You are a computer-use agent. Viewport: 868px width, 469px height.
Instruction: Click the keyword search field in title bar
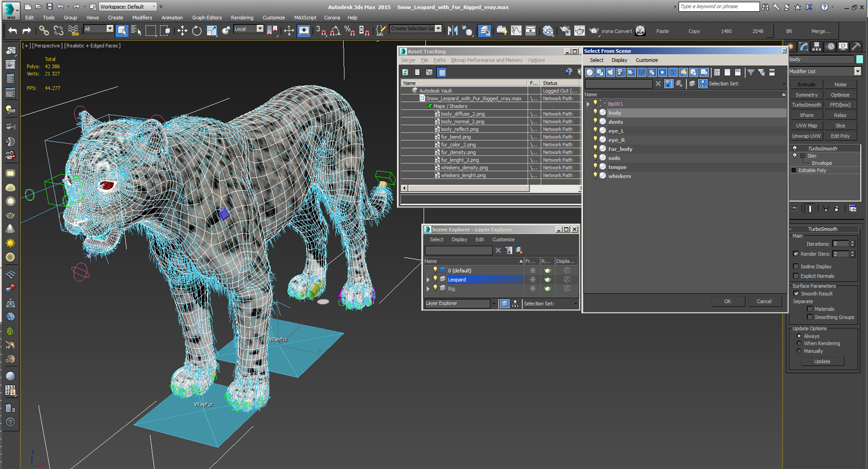(719, 6)
